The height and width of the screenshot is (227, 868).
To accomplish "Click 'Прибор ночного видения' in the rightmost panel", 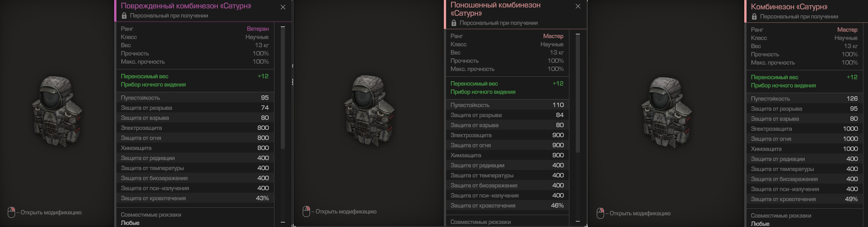I will pyautogui.click(x=784, y=85).
